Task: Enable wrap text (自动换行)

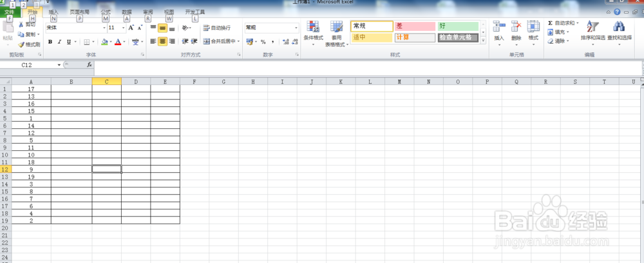Action: pos(217,28)
